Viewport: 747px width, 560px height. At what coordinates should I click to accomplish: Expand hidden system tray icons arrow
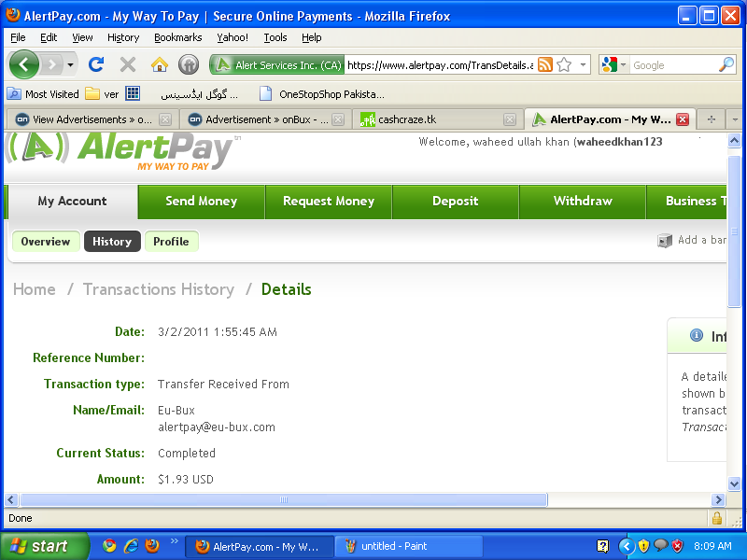point(627,546)
